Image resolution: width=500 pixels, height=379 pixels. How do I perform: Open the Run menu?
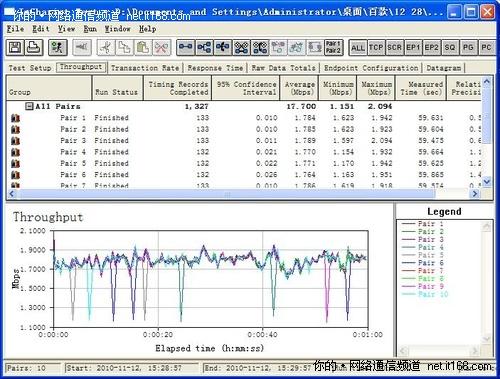(x=90, y=29)
